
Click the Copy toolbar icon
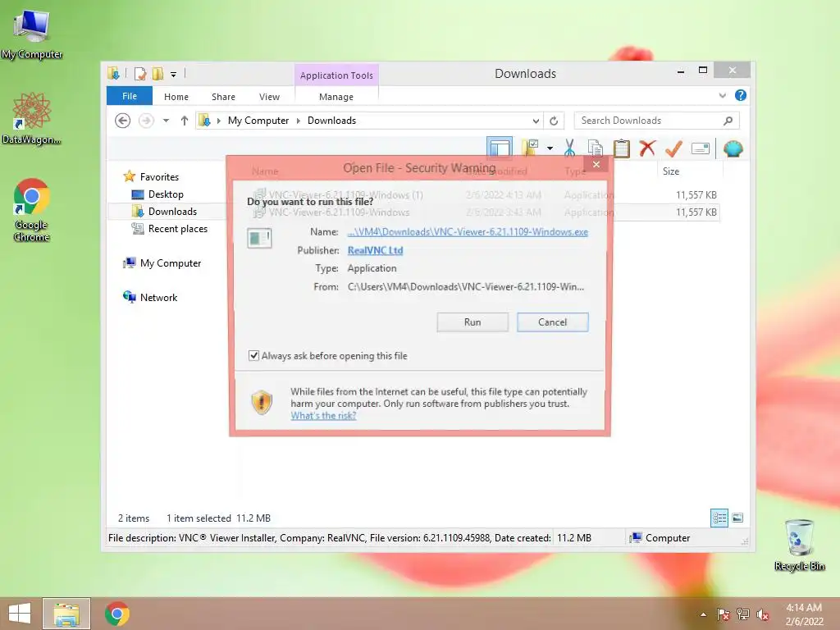coord(596,148)
